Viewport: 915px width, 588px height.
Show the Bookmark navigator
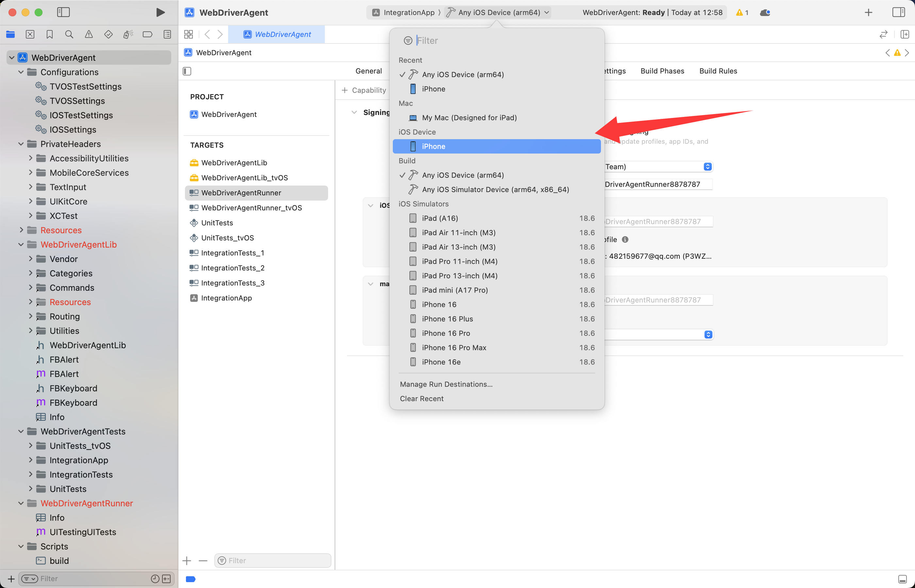pos(50,34)
